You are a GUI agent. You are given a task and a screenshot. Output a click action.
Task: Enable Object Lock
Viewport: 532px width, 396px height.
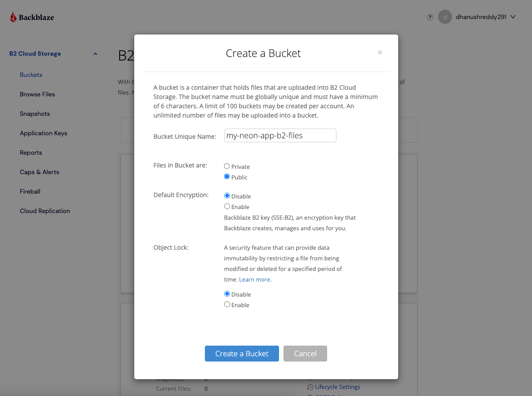[227, 304]
